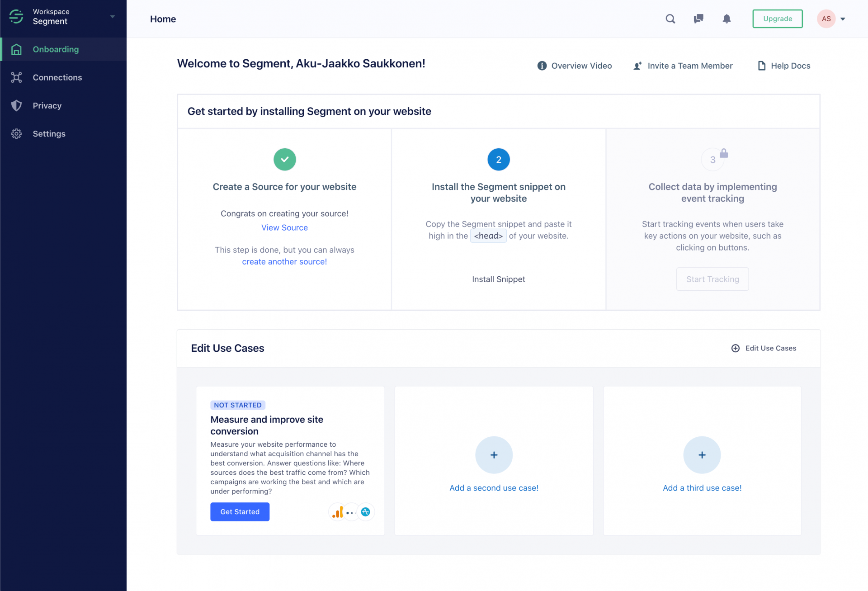This screenshot has width=868, height=591.
Task: Click create another source link
Action: (x=284, y=261)
